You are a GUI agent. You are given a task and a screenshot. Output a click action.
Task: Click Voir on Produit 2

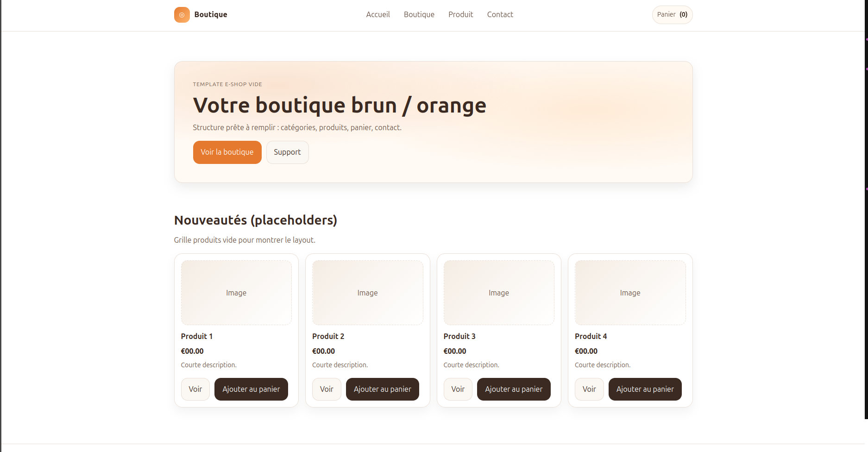(x=327, y=389)
